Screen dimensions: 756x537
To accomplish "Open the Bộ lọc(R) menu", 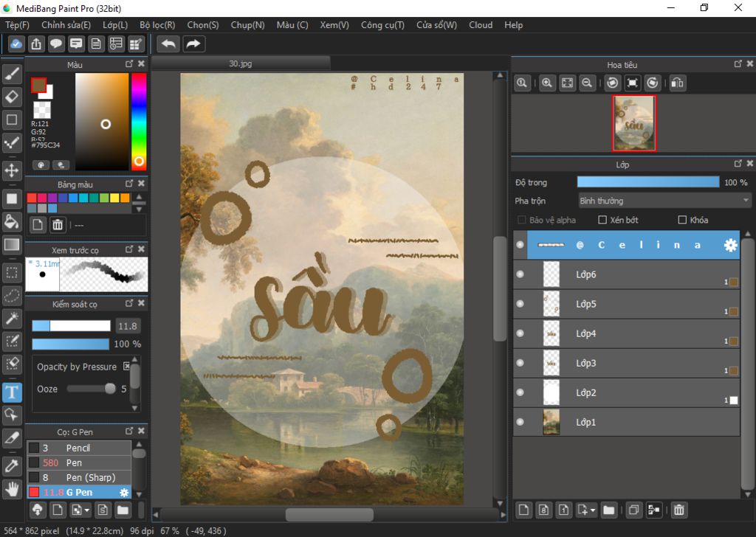I will click(x=157, y=25).
